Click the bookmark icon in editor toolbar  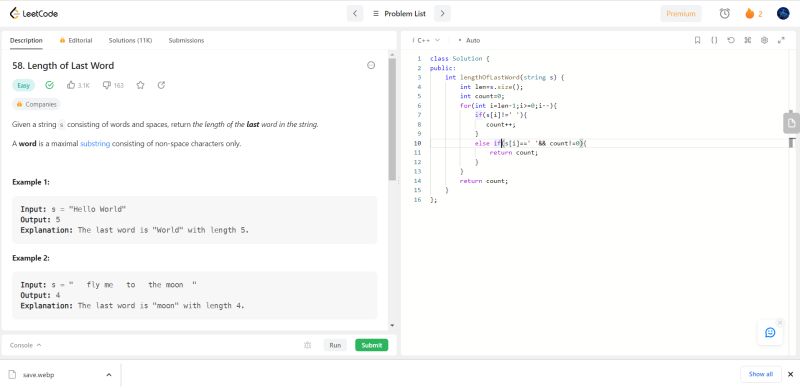tap(697, 40)
